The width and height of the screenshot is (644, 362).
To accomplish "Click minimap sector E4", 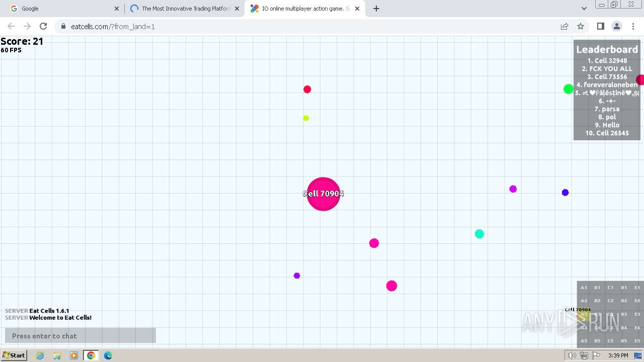I will tap(637, 328).
